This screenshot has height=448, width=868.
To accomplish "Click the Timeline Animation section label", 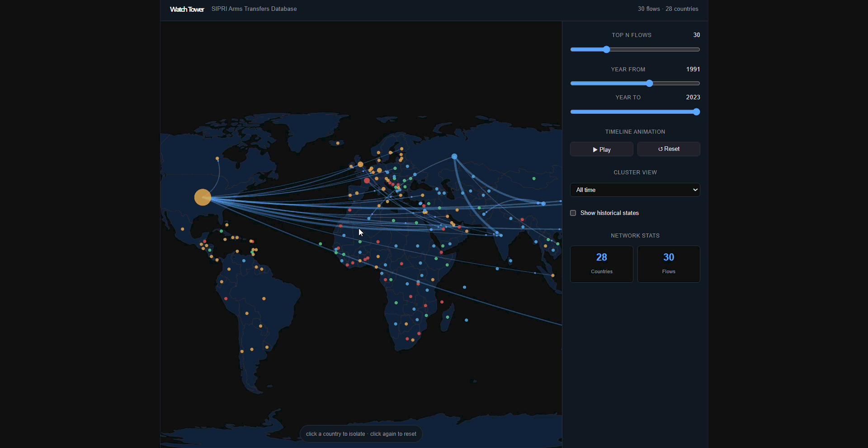I will coord(635,132).
